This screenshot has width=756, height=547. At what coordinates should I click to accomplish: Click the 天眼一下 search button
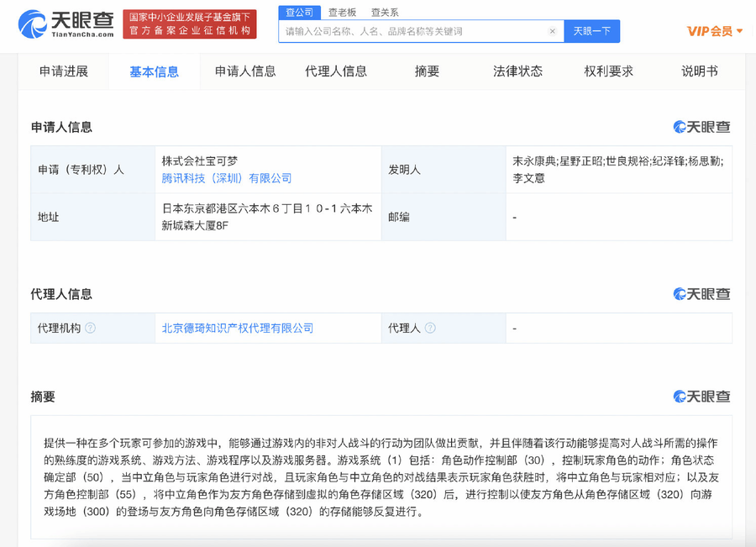(593, 30)
